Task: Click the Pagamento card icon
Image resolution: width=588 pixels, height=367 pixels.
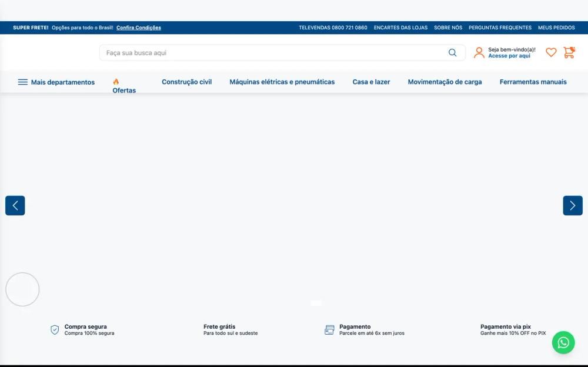Action: [329, 329]
